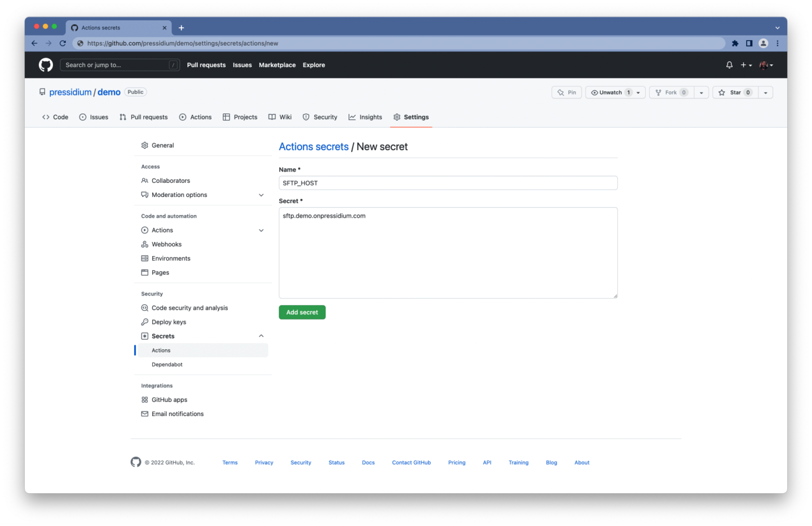Open the Fork dropdown arrow
This screenshot has width=812, height=526.
pos(701,93)
